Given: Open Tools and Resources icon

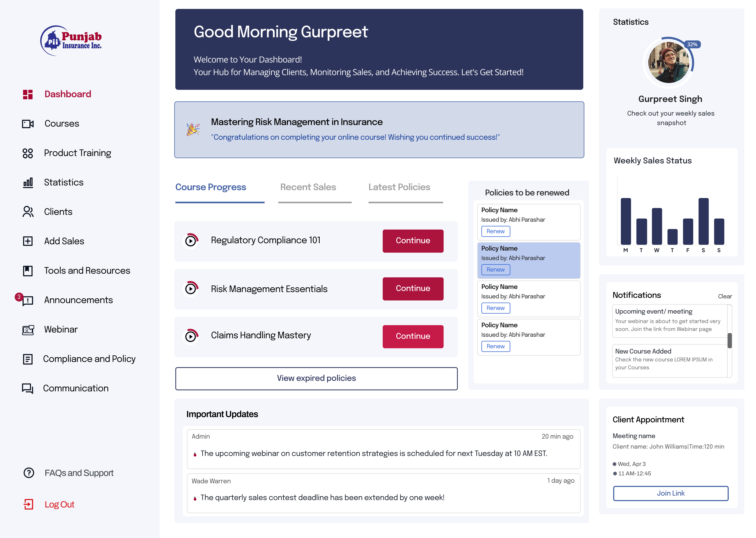Looking at the screenshot, I should click(28, 271).
